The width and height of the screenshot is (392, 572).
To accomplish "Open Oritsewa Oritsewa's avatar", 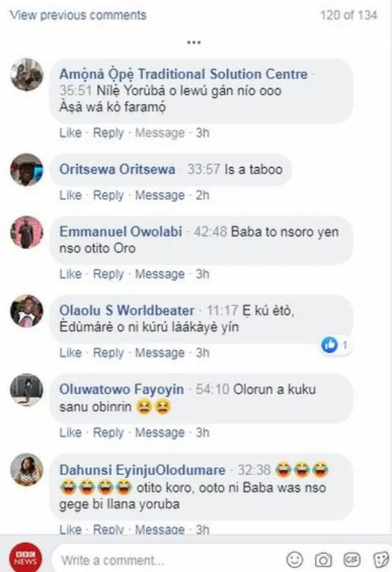I will [26, 171].
